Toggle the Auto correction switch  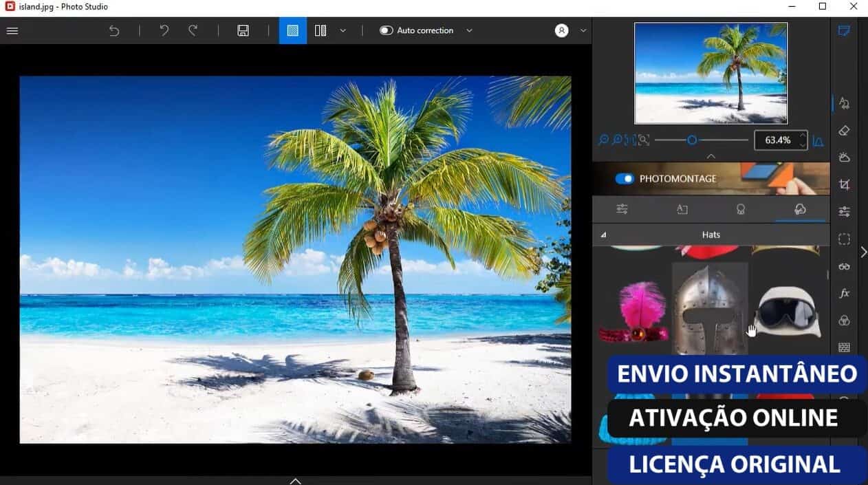(x=387, y=30)
